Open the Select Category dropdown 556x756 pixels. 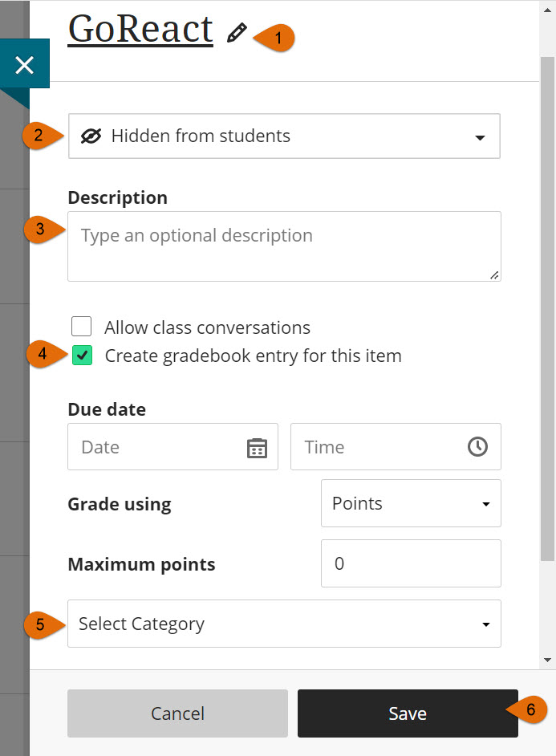coord(284,624)
